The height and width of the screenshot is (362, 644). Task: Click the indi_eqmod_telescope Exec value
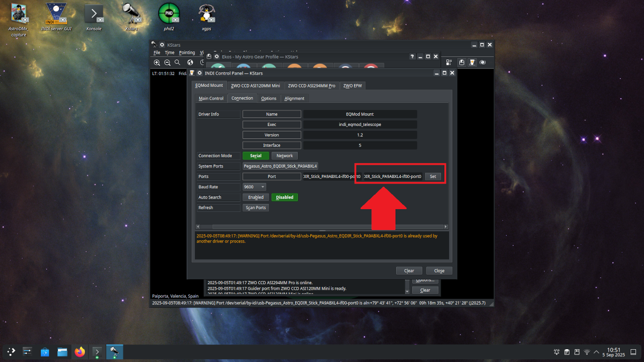point(360,124)
